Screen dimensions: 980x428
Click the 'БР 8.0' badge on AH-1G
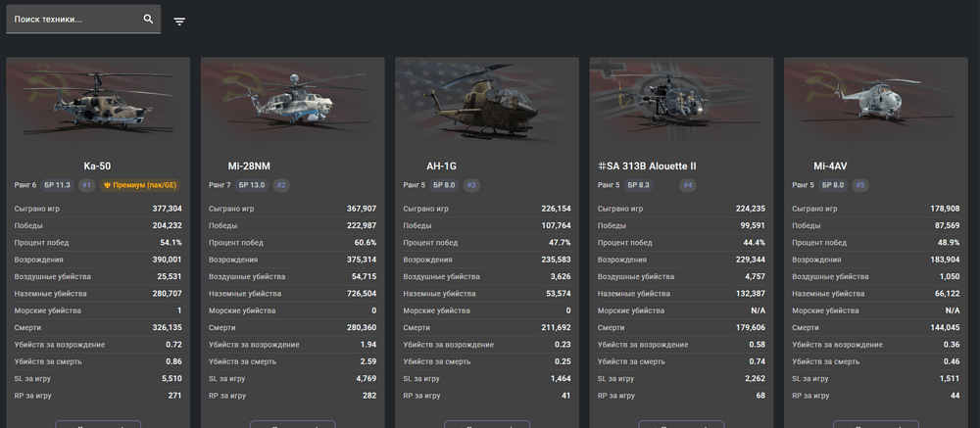pyautogui.click(x=444, y=185)
